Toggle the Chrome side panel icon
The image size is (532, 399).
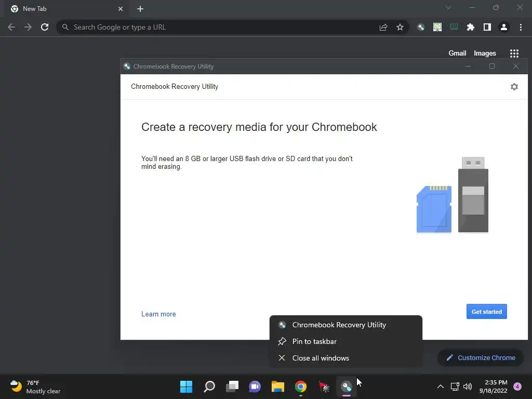pyautogui.click(x=487, y=27)
